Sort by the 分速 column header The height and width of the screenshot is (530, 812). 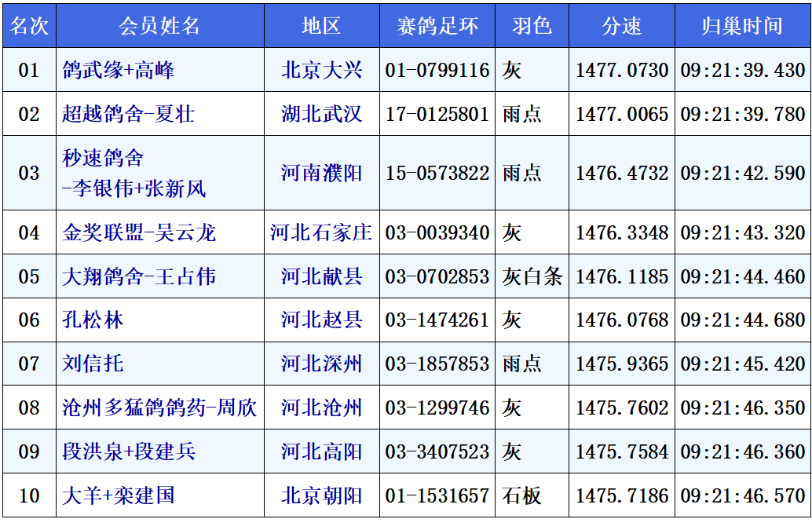[x=621, y=26]
